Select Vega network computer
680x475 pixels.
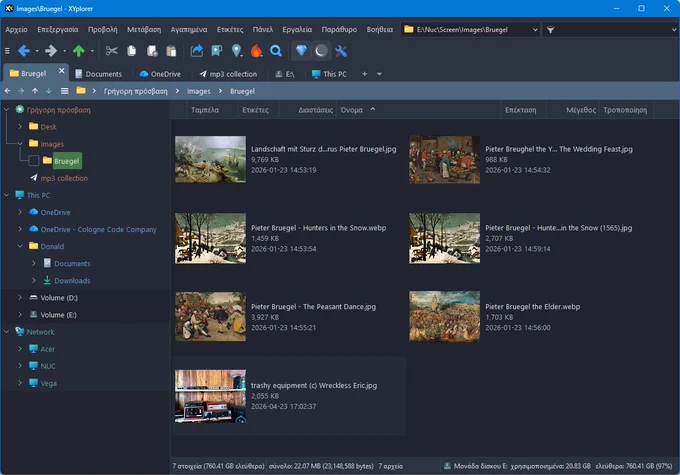[48, 383]
